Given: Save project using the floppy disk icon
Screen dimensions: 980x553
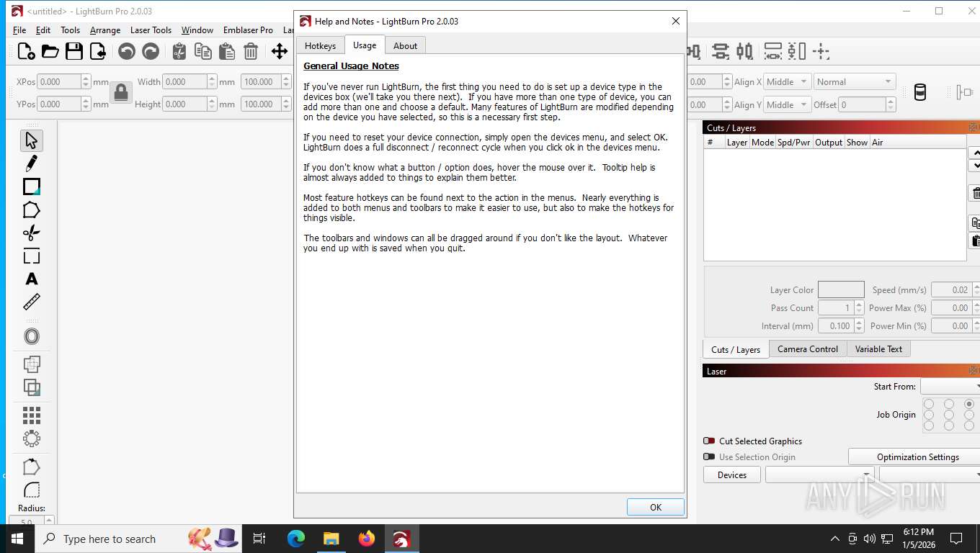Looking at the screenshot, I should pos(73,51).
